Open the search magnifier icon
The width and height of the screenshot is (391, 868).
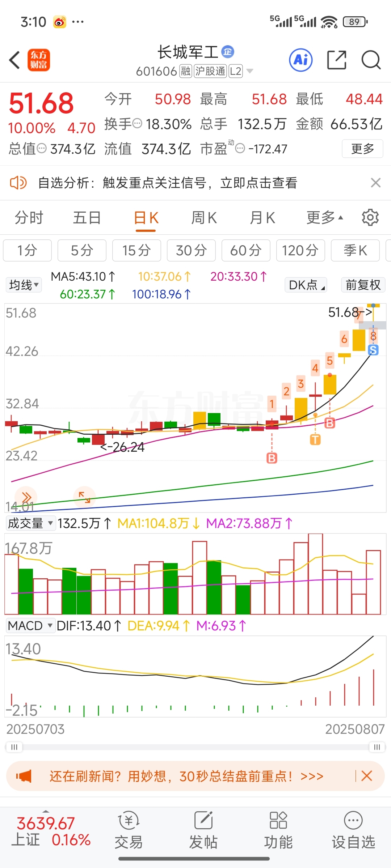point(371,60)
